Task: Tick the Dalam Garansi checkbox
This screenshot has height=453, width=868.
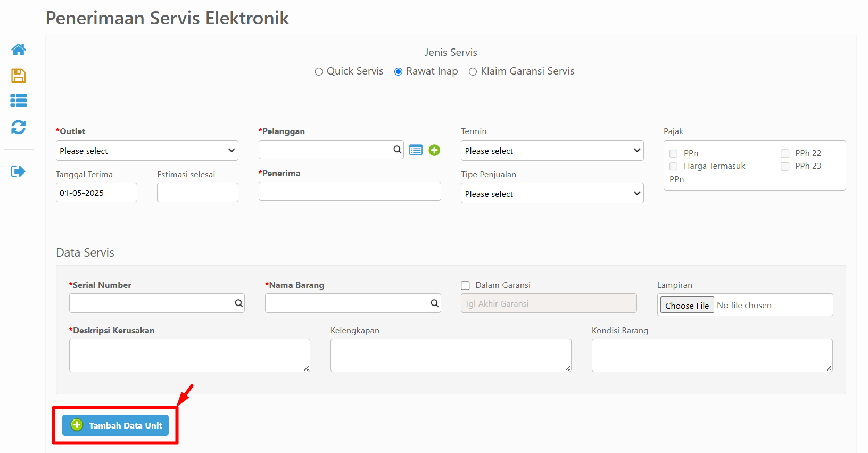Action: click(465, 285)
